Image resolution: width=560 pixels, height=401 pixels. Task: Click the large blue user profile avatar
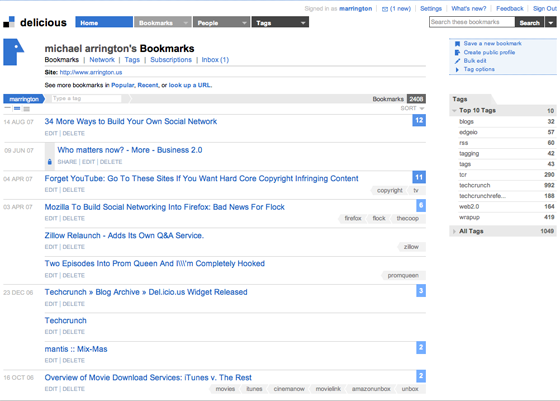(14, 52)
